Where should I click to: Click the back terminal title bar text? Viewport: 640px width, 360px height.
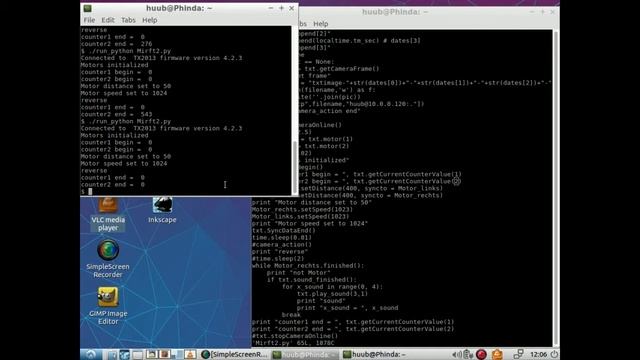click(395, 12)
